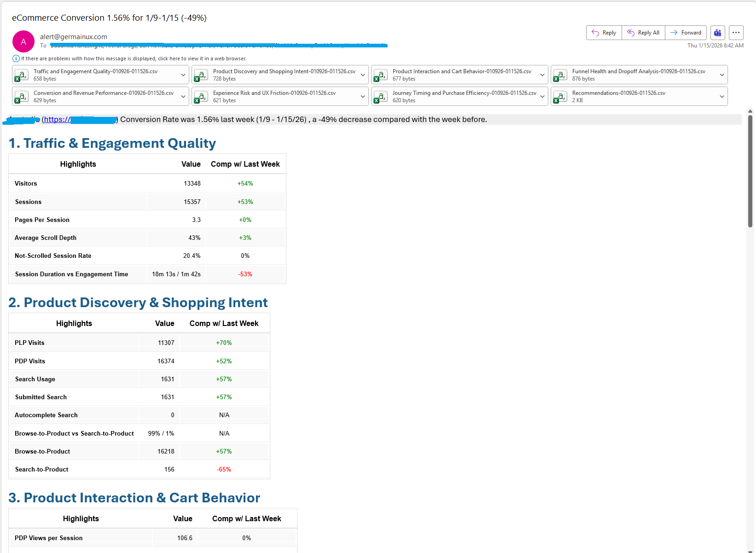The height and width of the screenshot is (553, 756).
Task: Open the Microsoft Teams share icon
Action: point(717,33)
